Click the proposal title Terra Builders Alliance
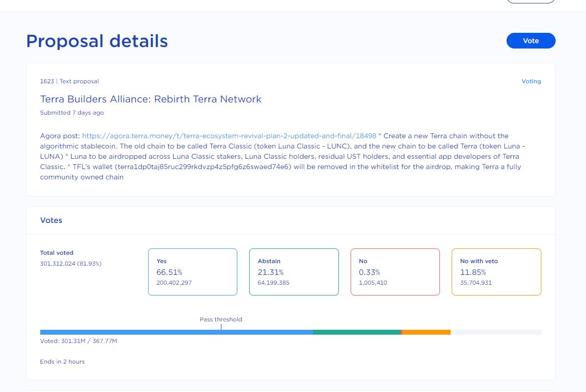The height and width of the screenshot is (392, 586). pyautogui.click(x=151, y=99)
